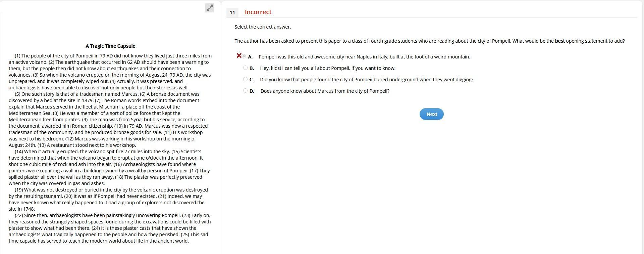
Task: Click the Next button
Action: [x=431, y=114]
